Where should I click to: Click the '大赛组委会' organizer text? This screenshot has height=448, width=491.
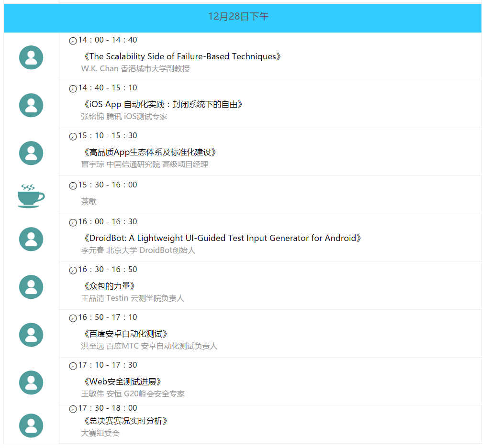100,433
